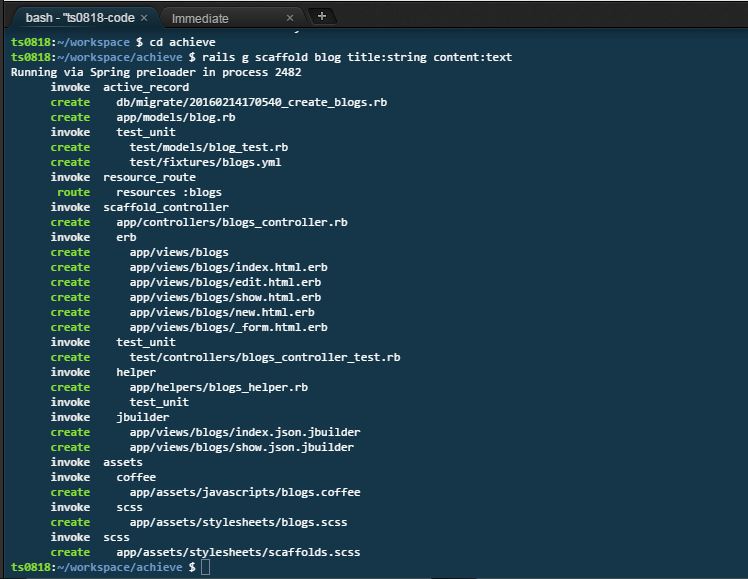Click 'helper' invoke line

(x=136, y=372)
